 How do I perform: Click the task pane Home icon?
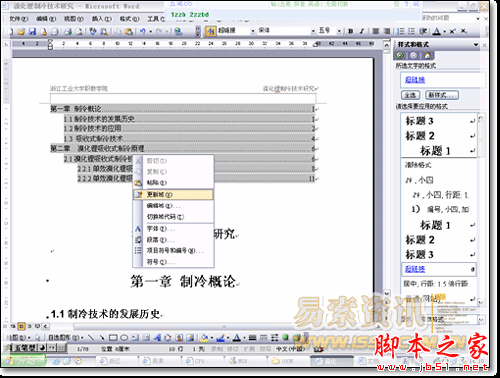[427, 55]
